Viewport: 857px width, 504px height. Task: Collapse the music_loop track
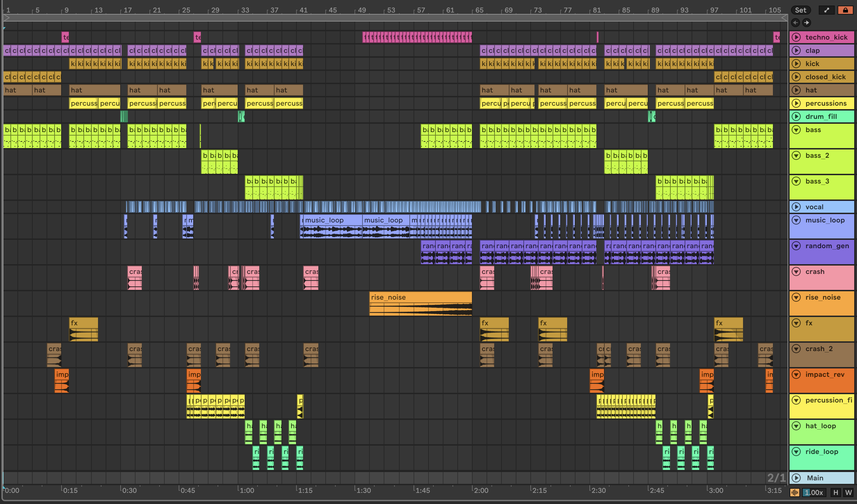pyautogui.click(x=796, y=220)
